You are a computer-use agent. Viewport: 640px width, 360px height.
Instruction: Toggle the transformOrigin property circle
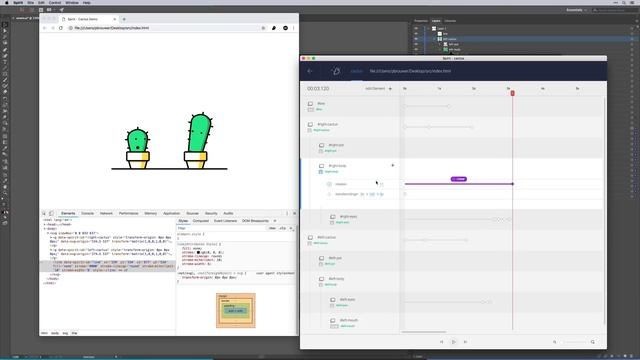329,194
